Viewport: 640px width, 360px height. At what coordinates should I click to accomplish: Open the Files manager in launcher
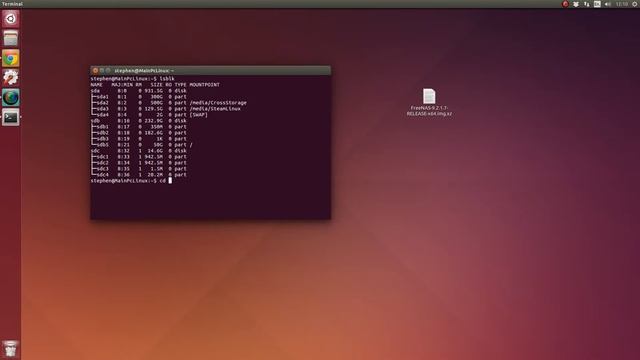(x=11, y=38)
